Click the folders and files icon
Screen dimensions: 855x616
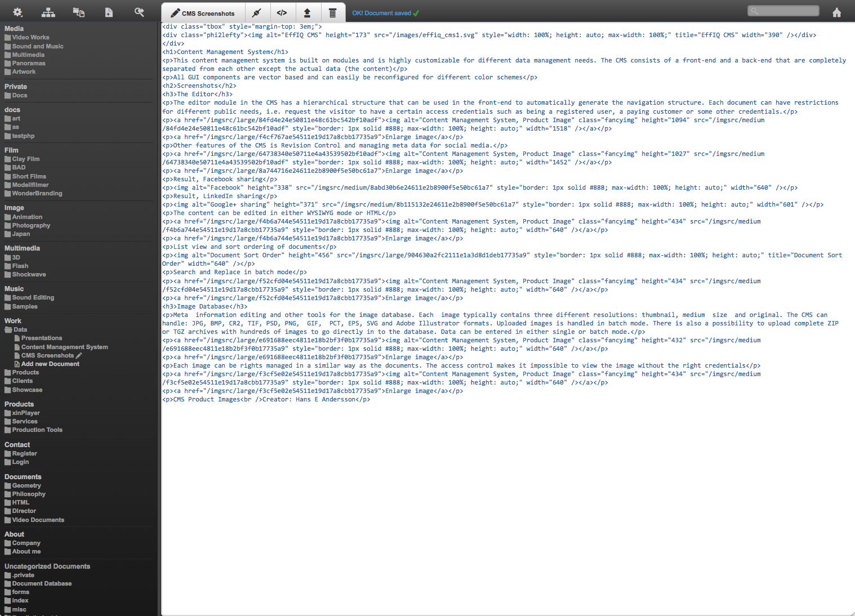79,12
